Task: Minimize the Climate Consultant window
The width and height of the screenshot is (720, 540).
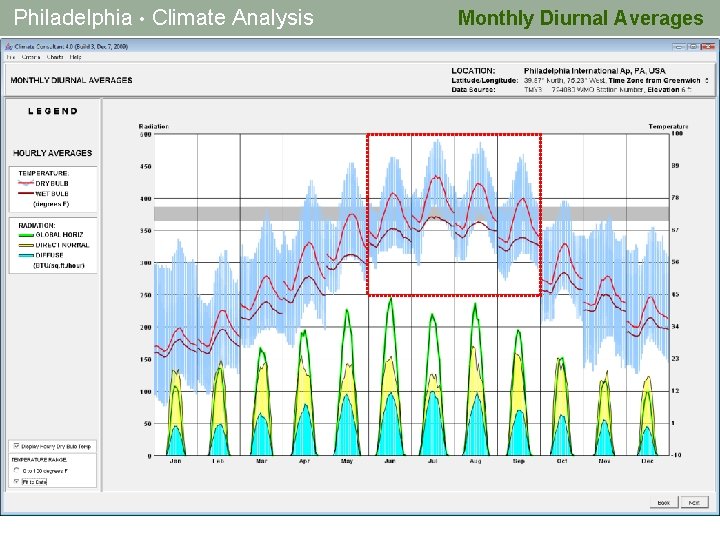Action: tap(679, 46)
